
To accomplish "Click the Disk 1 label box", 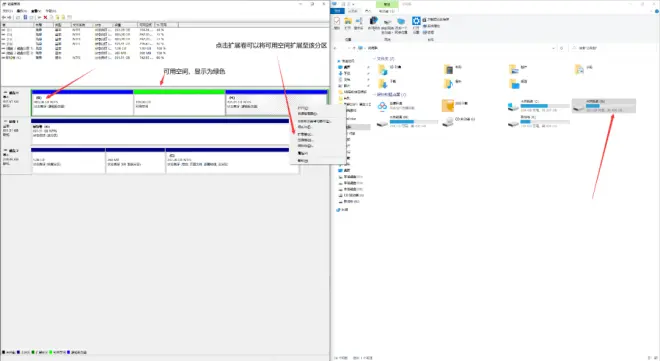I will (x=16, y=132).
